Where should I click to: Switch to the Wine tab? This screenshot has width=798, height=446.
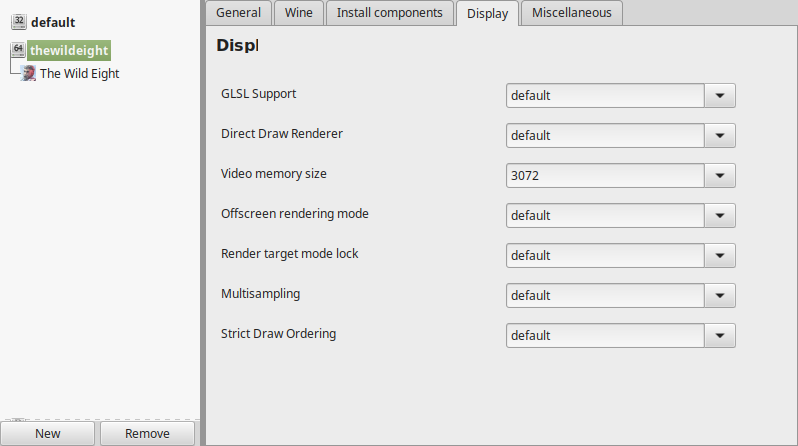(x=299, y=13)
